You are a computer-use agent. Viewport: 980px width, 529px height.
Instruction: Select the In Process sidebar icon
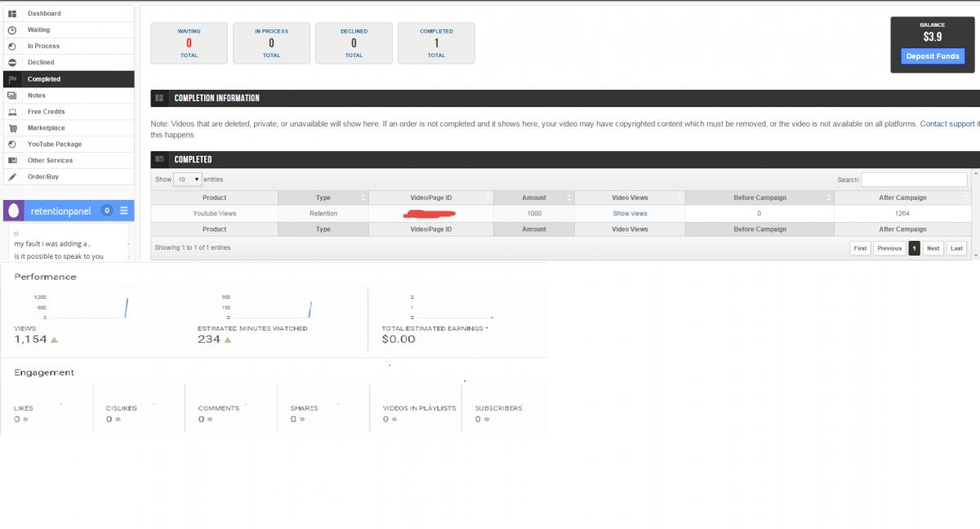point(12,47)
